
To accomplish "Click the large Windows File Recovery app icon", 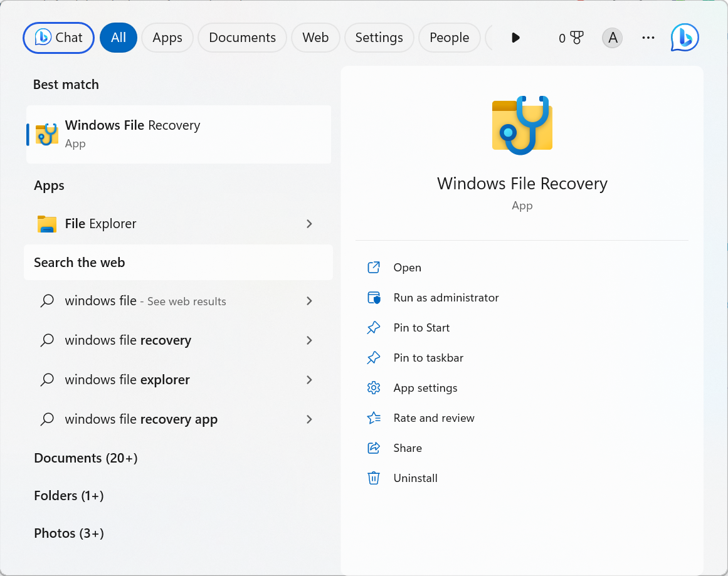I will click(522, 125).
